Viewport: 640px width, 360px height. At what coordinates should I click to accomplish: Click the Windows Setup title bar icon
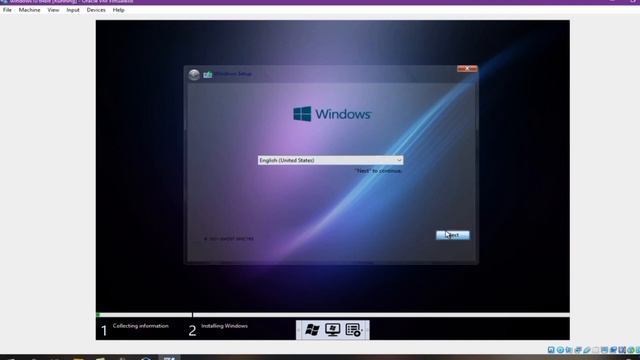pyautogui.click(x=208, y=74)
